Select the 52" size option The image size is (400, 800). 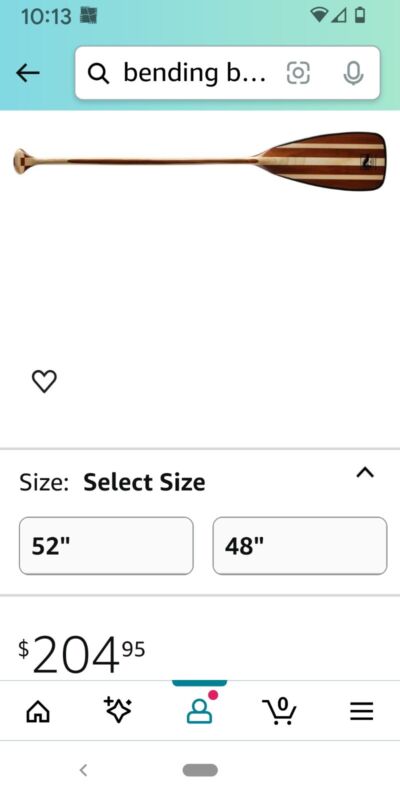(x=106, y=545)
